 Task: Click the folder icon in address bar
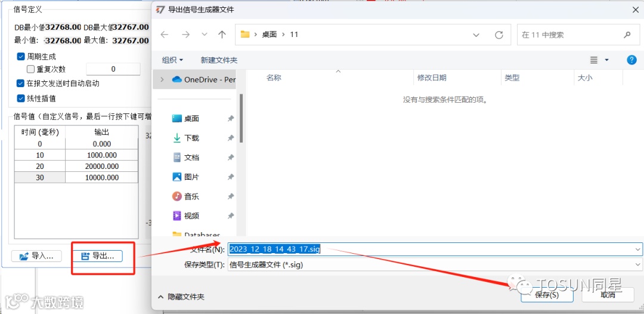pos(245,35)
